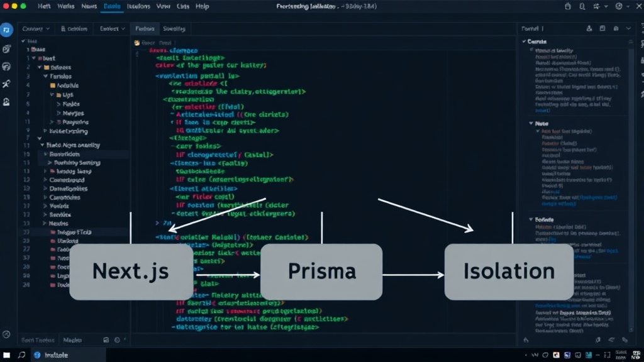644x362 pixels.
Task: Click the bag icon in the title bar
Action: 568,6
